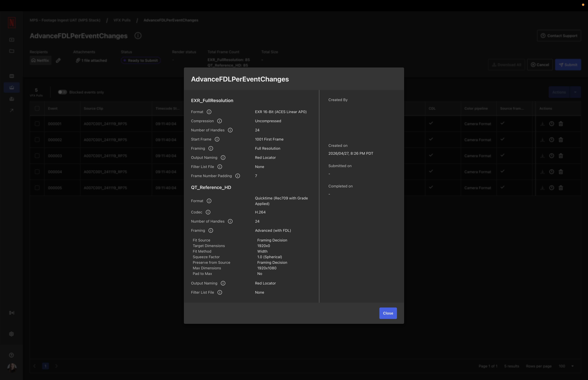Delete event 000003 with trash icon

click(x=561, y=156)
